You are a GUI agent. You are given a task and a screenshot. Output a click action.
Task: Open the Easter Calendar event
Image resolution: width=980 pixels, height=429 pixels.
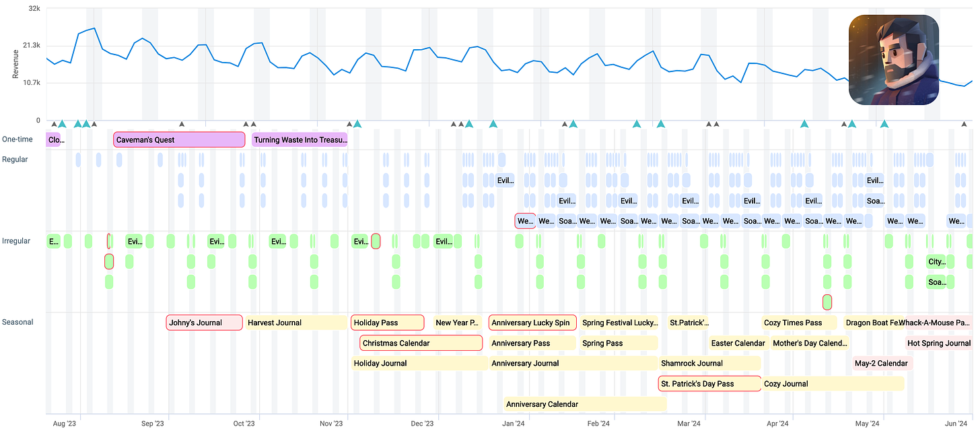[738, 343]
